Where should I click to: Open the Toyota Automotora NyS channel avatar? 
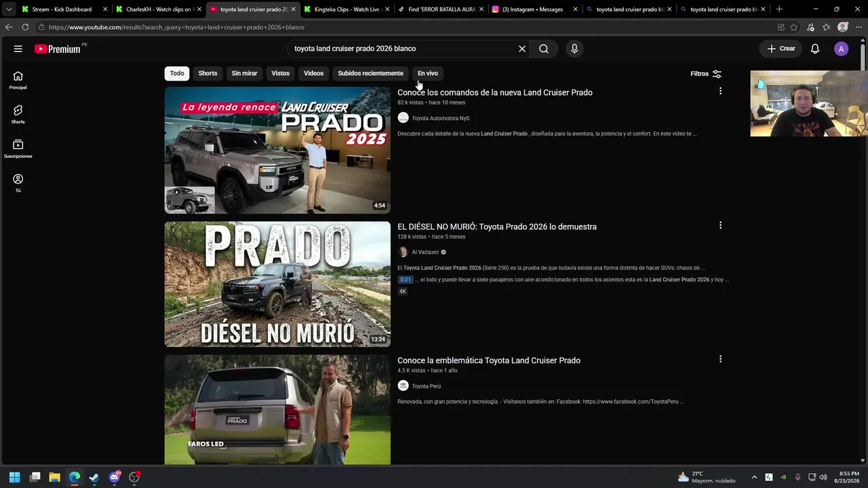[403, 118]
